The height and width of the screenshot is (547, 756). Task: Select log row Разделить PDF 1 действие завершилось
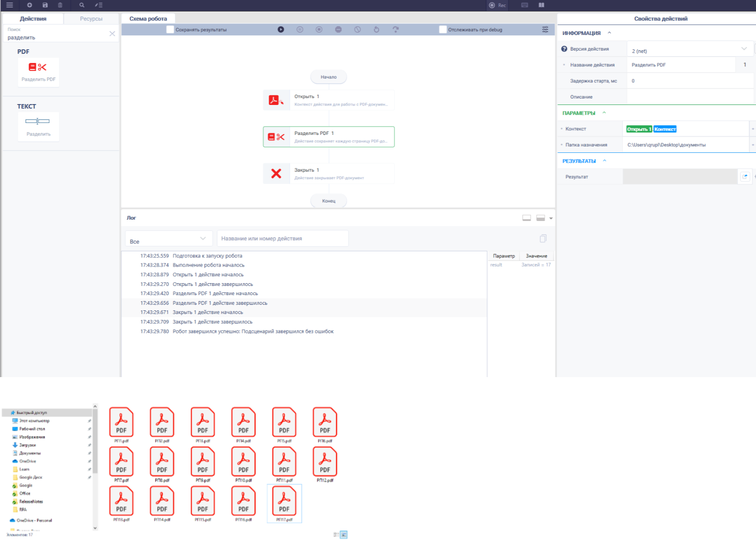304,303
